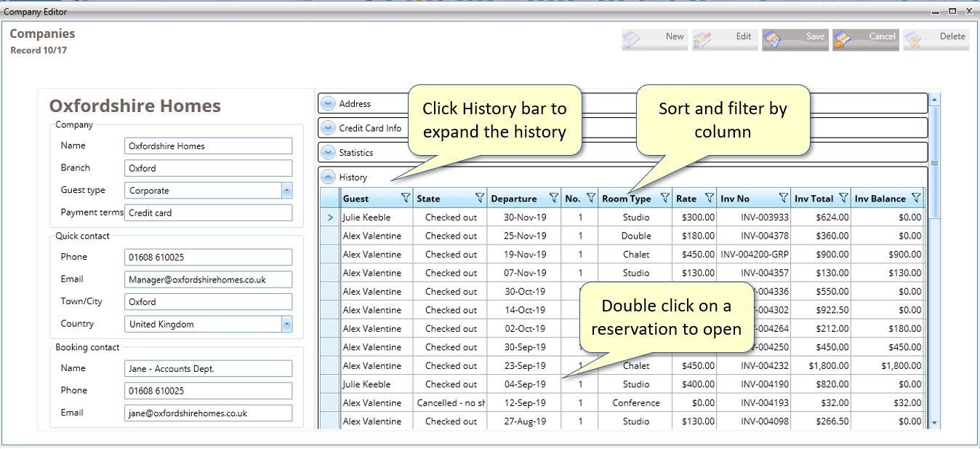
Task: Click the Edit record button
Action: click(x=723, y=40)
